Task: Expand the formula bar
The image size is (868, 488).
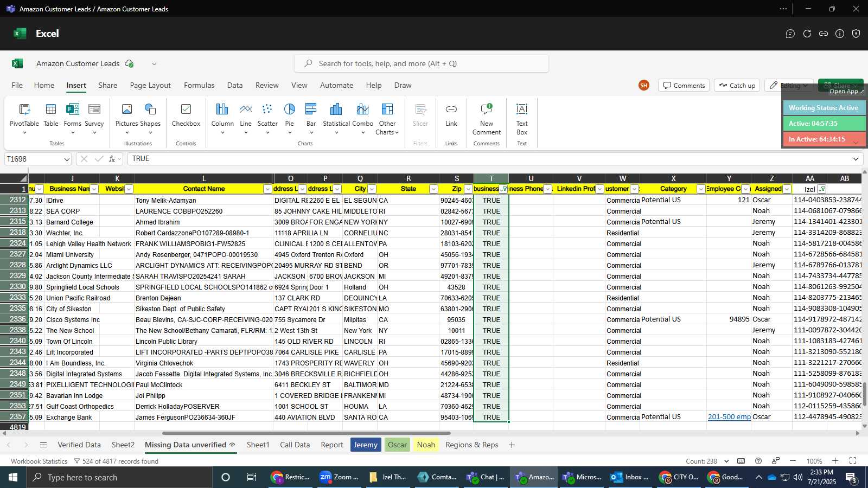Action: point(856,159)
